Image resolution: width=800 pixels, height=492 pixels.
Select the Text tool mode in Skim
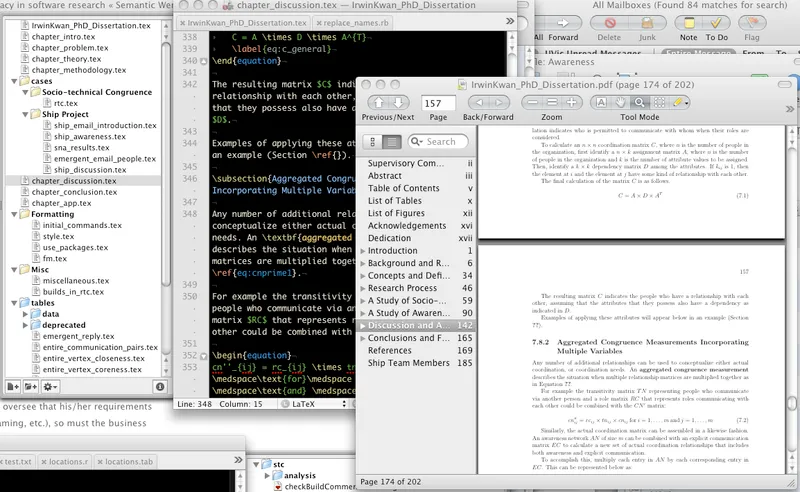[601, 103]
